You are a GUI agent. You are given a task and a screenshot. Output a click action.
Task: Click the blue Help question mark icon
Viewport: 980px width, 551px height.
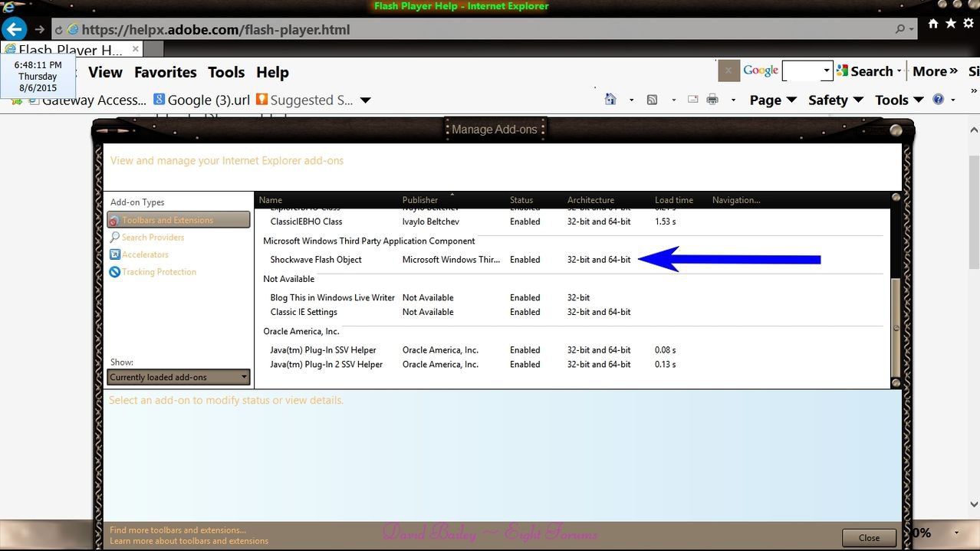938,100
